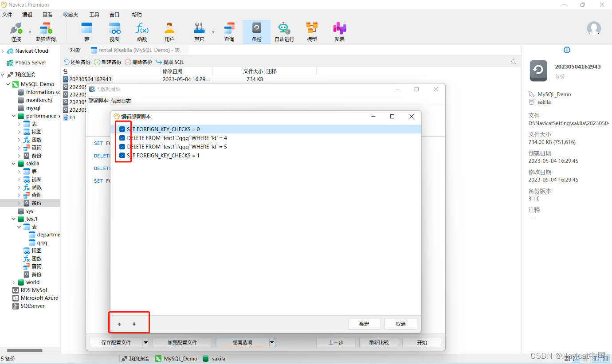Switch to Message Log (信息日志) tab

(121, 101)
